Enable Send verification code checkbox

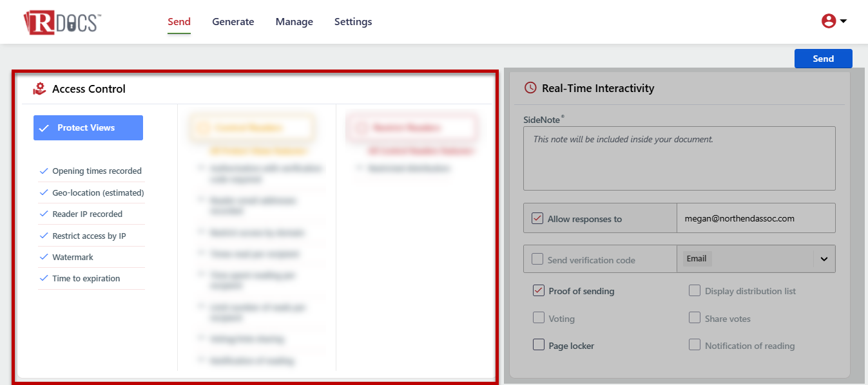(537, 259)
